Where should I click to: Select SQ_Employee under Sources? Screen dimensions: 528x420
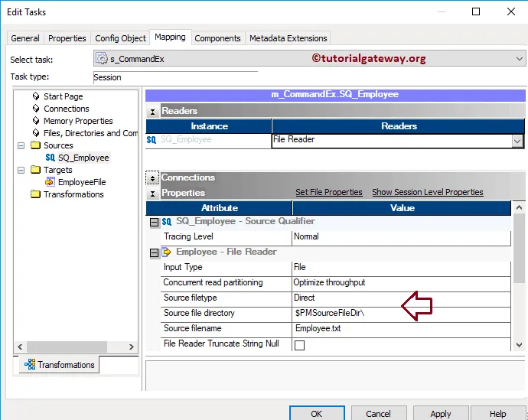[83, 158]
